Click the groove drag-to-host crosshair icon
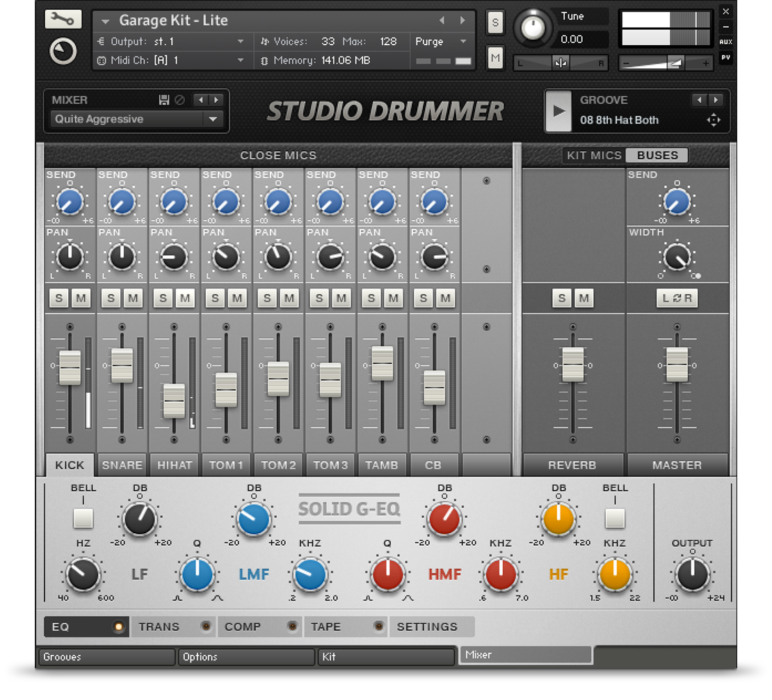Image resolution: width=772 pixels, height=700 pixels. (x=714, y=120)
